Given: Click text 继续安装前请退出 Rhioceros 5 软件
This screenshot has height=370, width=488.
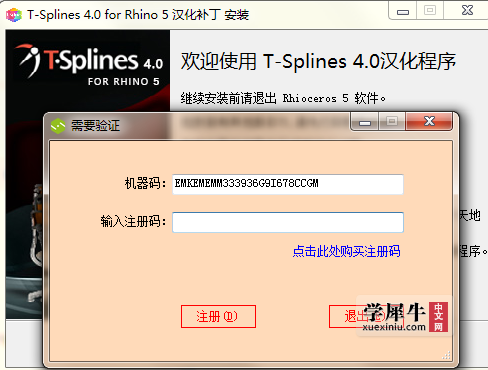Looking at the screenshot, I should coord(283,98).
